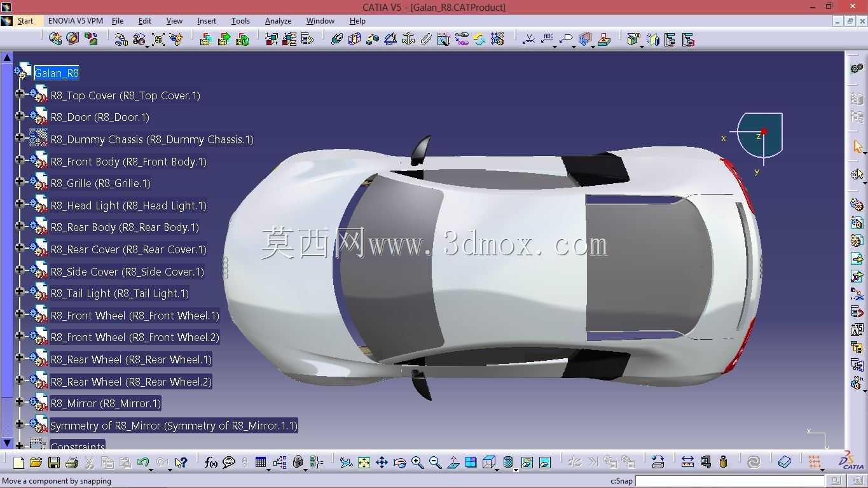
Task: Expand the R8_Door node
Action: pos(20,116)
